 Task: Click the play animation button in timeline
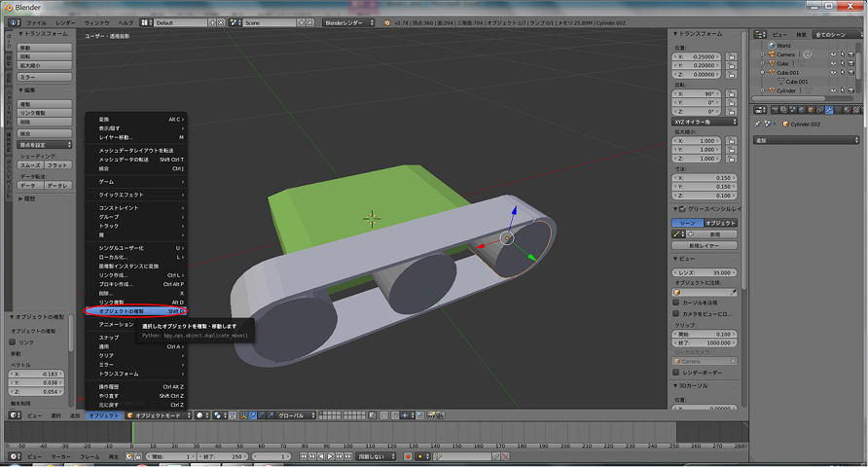(x=330, y=455)
